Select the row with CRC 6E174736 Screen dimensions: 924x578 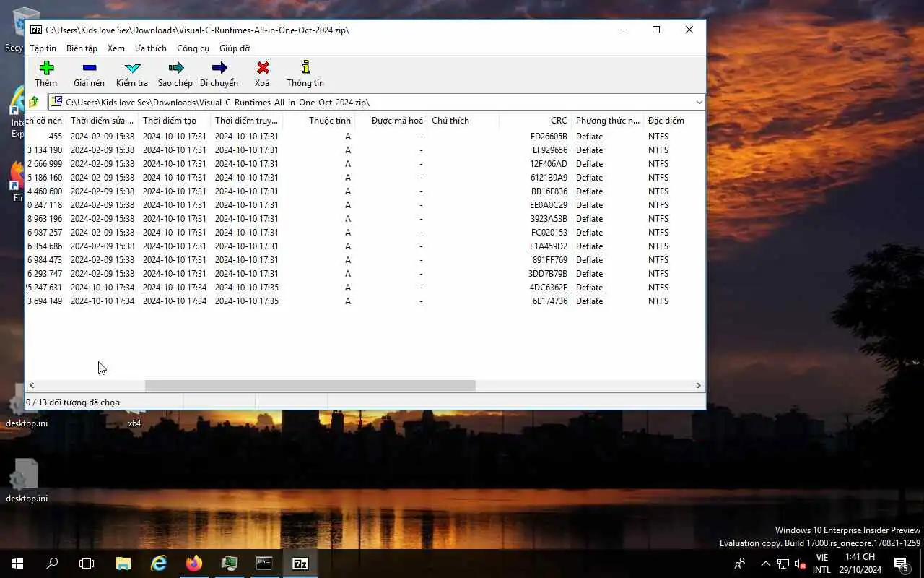click(365, 301)
